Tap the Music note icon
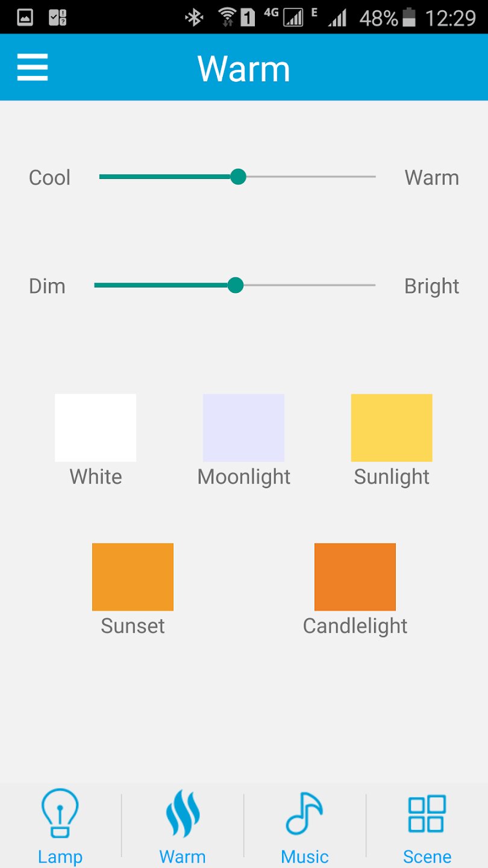 point(304,813)
